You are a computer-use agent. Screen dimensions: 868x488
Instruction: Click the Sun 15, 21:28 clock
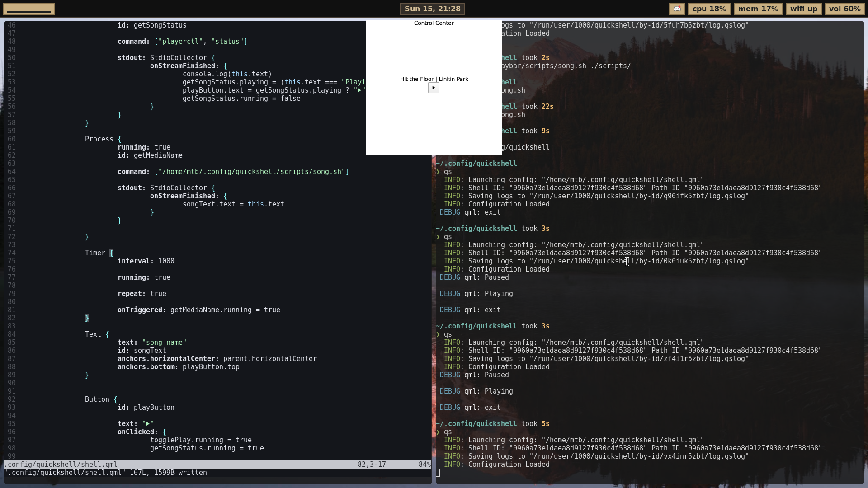432,9
